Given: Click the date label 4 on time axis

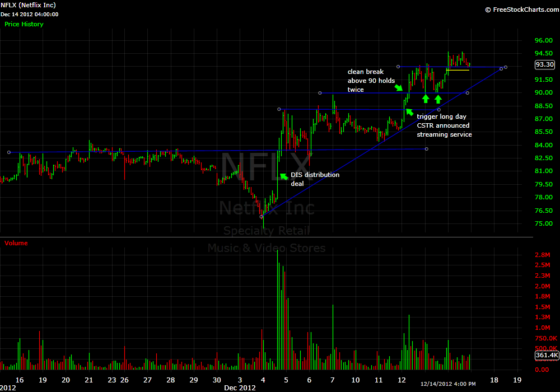Looking at the screenshot, I should pyautogui.click(x=263, y=380).
